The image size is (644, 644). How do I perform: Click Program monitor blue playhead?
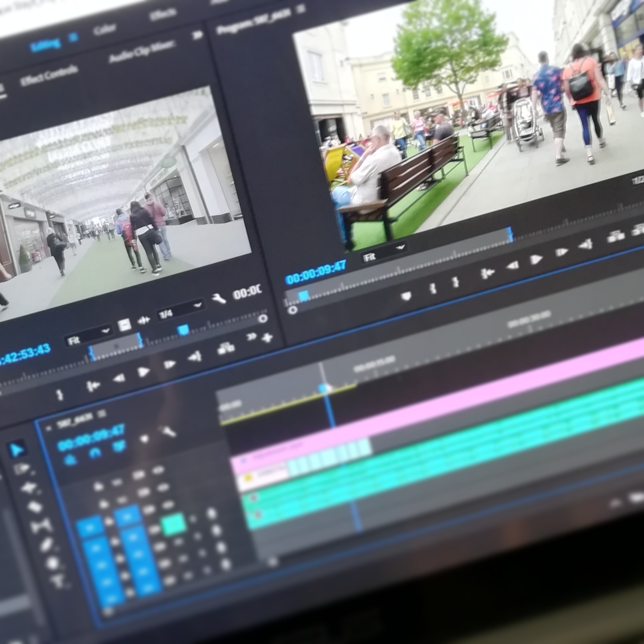pyautogui.click(x=303, y=296)
